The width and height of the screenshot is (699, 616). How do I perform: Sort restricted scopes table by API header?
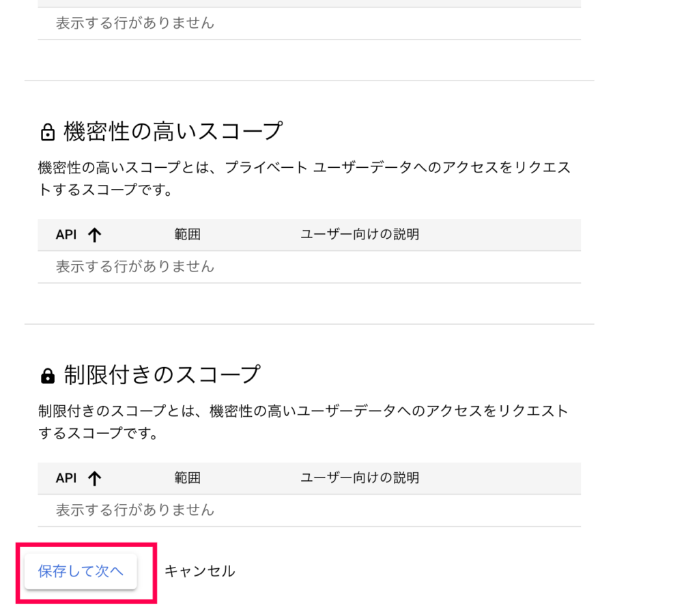pos(66,478)
